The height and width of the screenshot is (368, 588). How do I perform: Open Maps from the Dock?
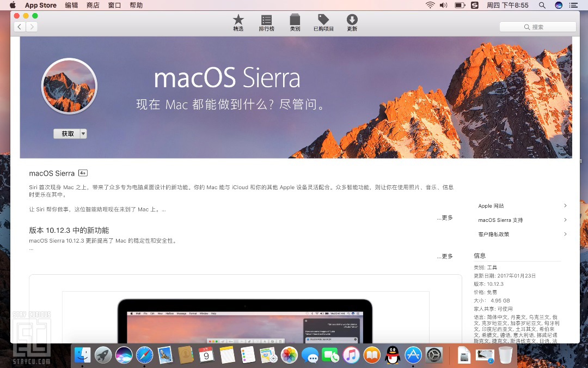pyautogui.click(x=268, y=355)
